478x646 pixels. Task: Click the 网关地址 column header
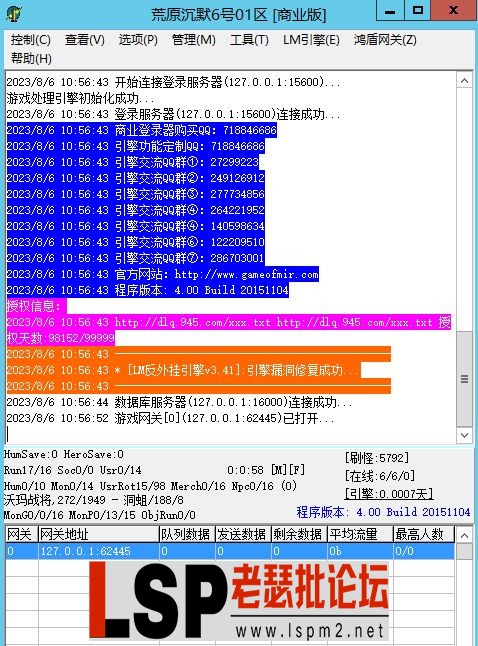coord(98,534)
